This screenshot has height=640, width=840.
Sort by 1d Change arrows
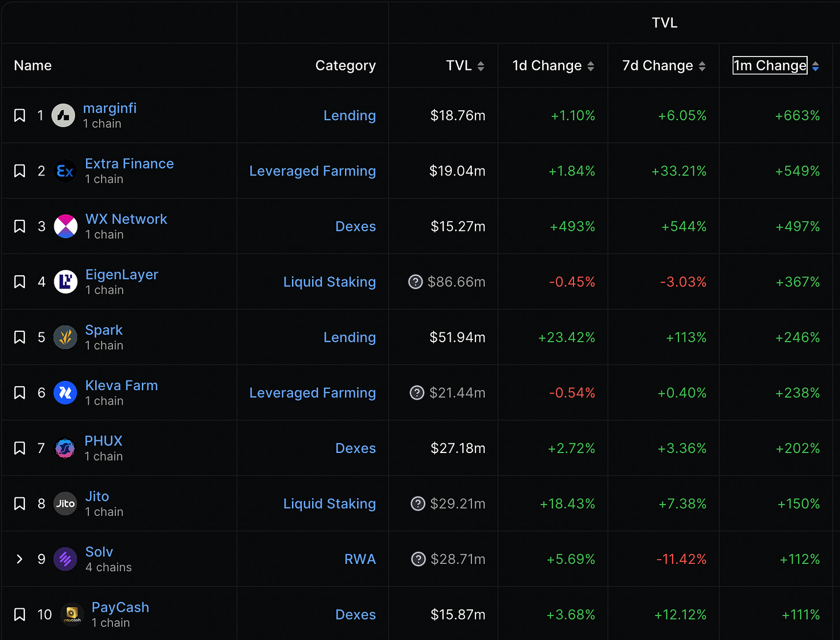591,66
